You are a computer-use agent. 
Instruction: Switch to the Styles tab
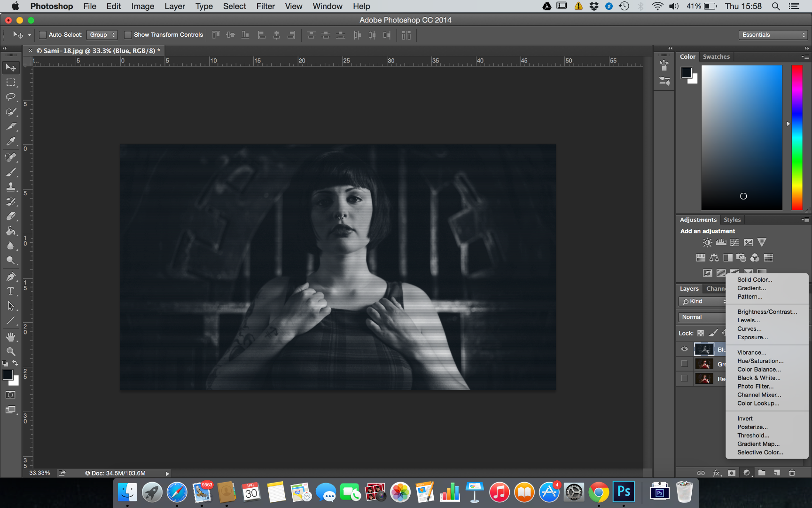pos(732,220)
